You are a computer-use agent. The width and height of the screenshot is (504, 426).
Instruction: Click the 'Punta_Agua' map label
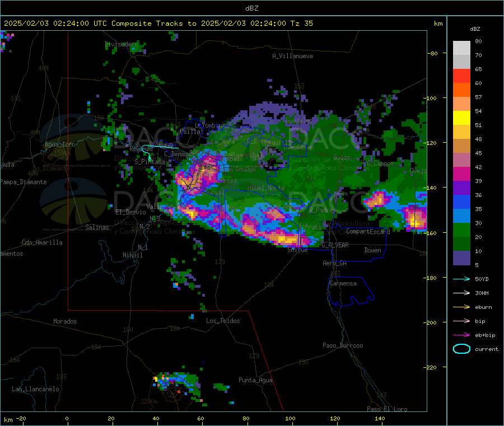point(255,380)
